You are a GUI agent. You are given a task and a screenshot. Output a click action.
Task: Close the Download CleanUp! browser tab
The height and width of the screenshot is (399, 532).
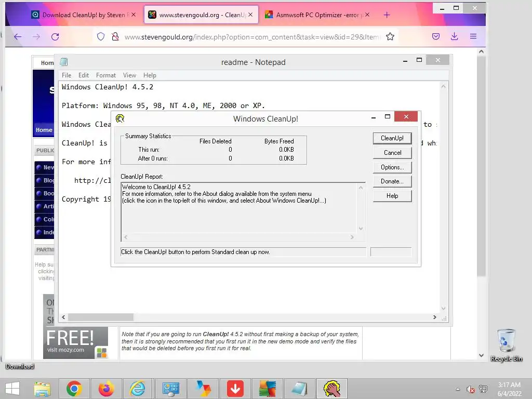pyautogui.click(x=134, y=15)
